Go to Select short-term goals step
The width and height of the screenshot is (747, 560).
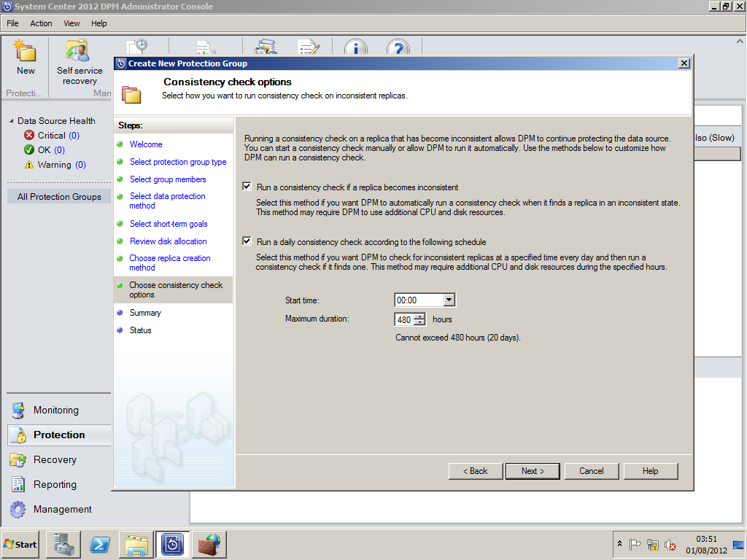169,224
